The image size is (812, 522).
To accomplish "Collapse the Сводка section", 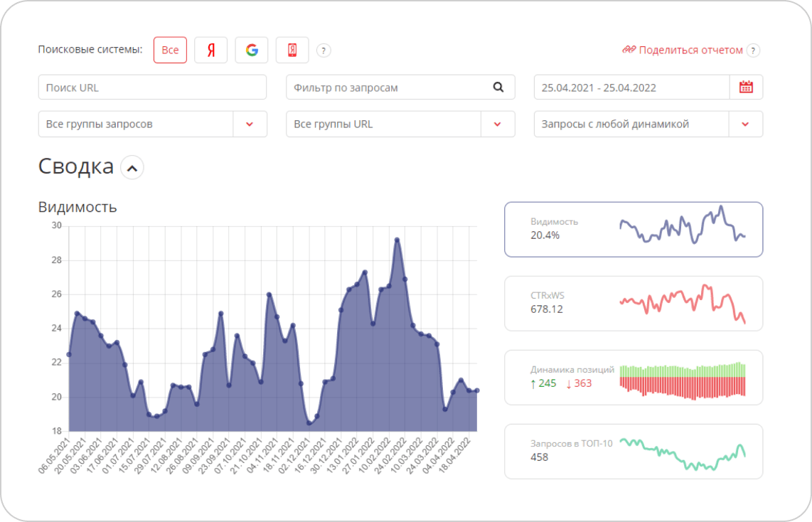I will point(132,168).
